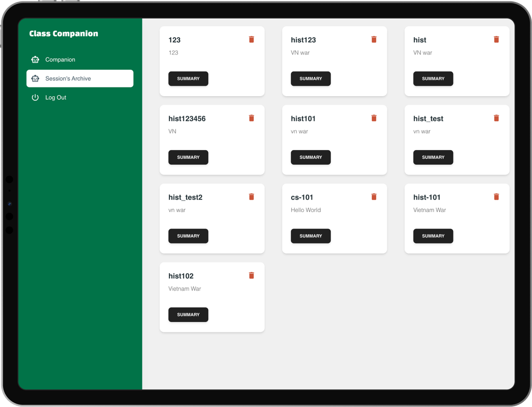Remove hist123456 session via trash icon
Image resolution: width=532 pixels, height=407 pixels.
[251, 118]
